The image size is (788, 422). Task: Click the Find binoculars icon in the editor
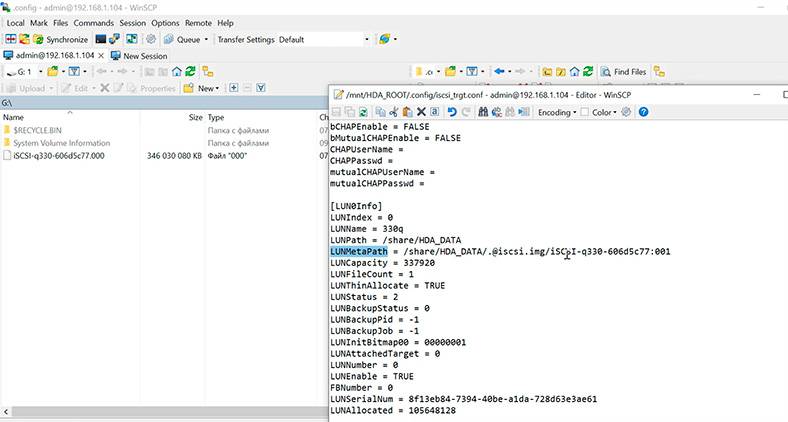point(483,112)
